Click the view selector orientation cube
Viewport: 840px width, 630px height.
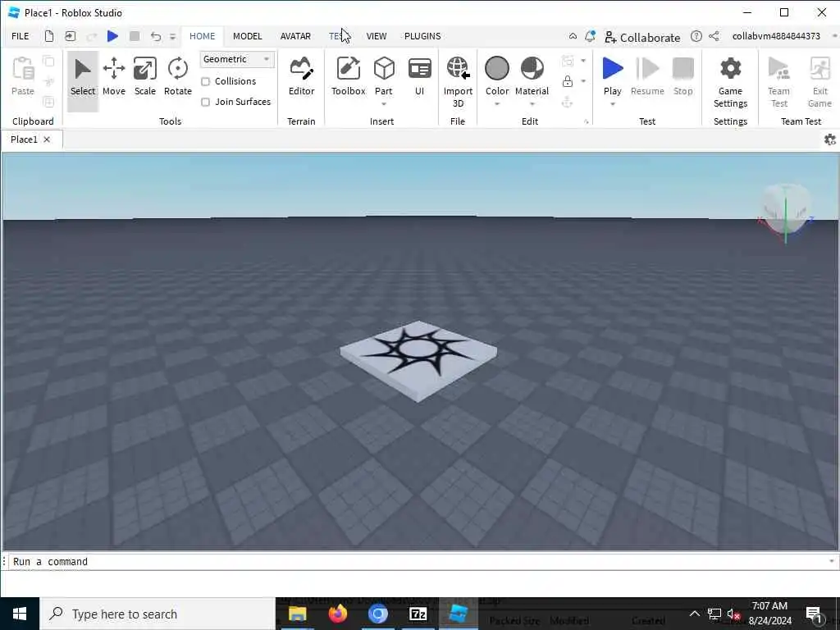(785, 211)
